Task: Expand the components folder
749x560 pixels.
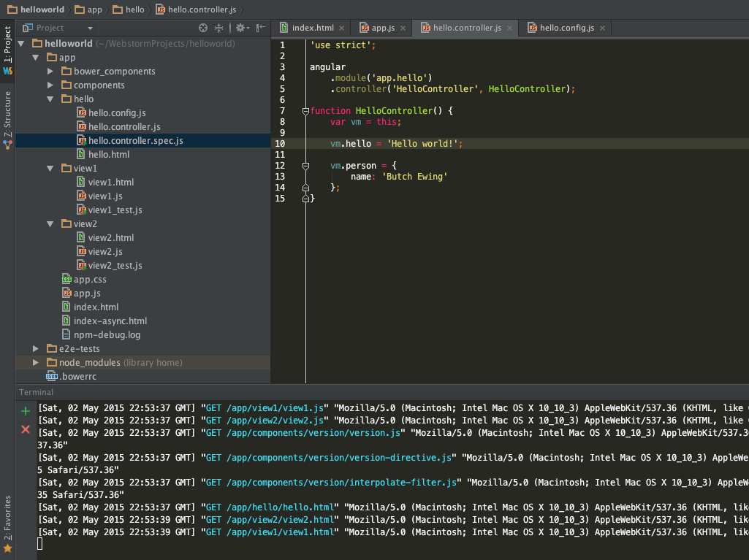Action: pos(50,85)
